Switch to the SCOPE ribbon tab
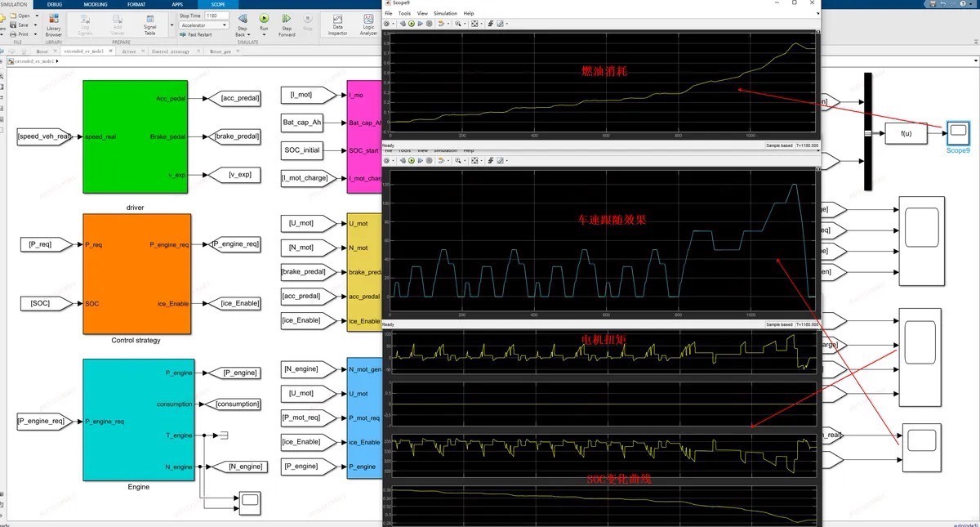The height and width of the screenshot is (527, 980). coord(218,5)
